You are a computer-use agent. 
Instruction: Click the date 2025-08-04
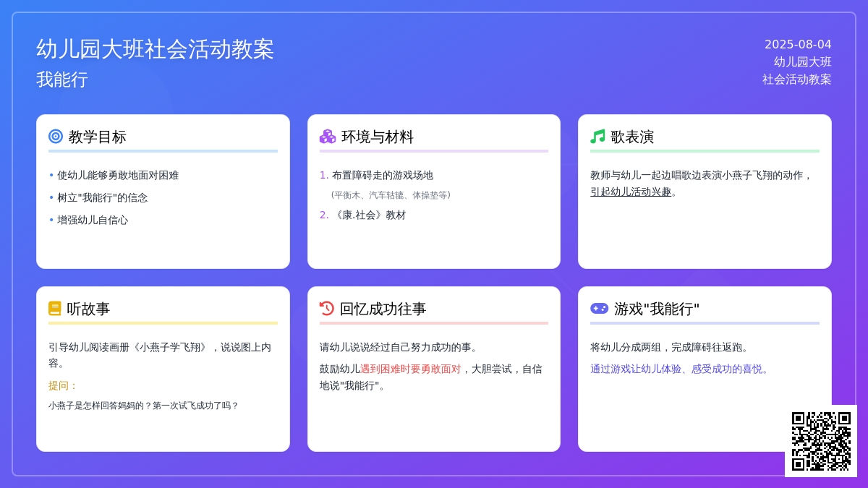pyautogui.click(x=798, y=45)
